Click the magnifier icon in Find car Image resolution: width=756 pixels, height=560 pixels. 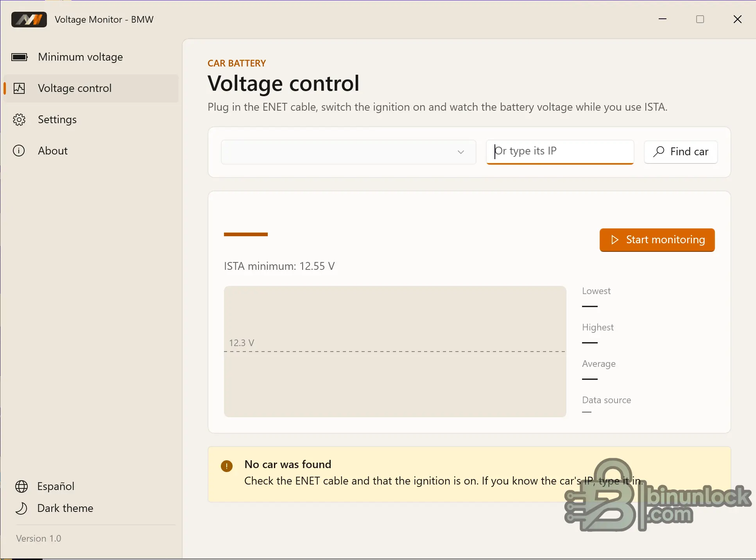[659, 151]
